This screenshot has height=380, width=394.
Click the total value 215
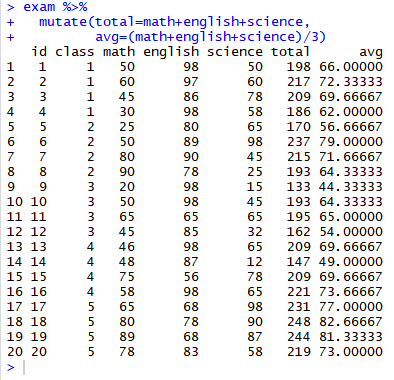pos(299,157)
